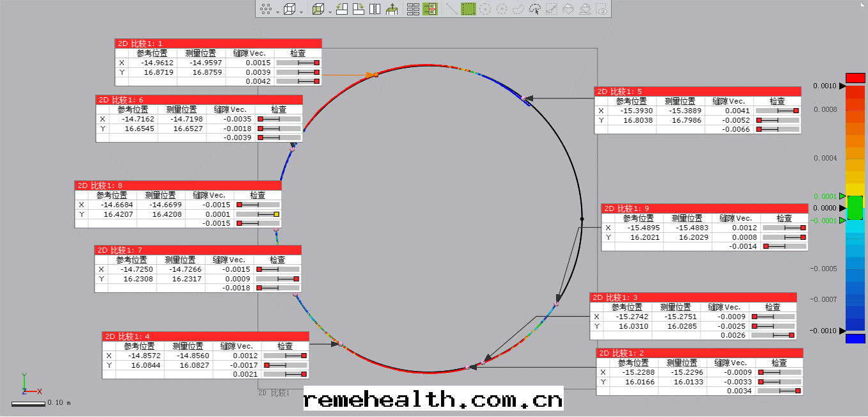
Task: Click the view normal to plane icon
Action: (x=392, y=9)
